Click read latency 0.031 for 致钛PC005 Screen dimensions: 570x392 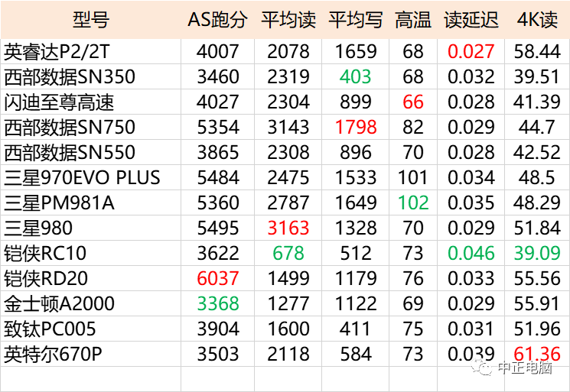pyautogui.click(x=471, y=329)
